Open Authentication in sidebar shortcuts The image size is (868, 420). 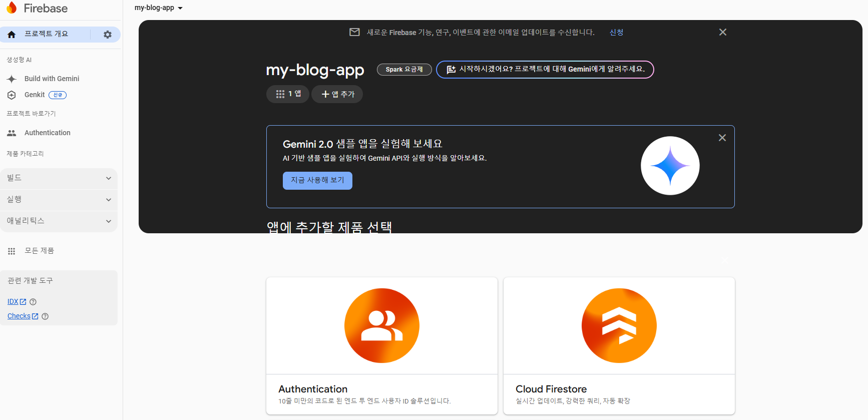[48, 133]
